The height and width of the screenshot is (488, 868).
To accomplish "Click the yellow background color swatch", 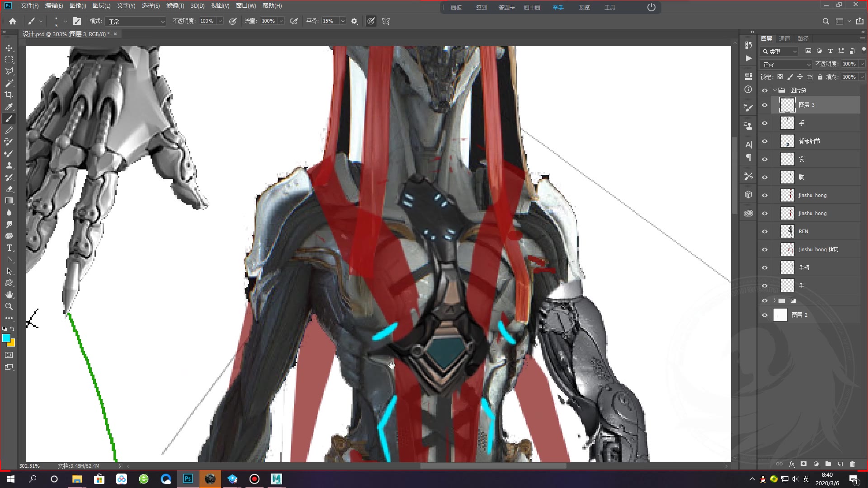I will (x=12, y=344).
